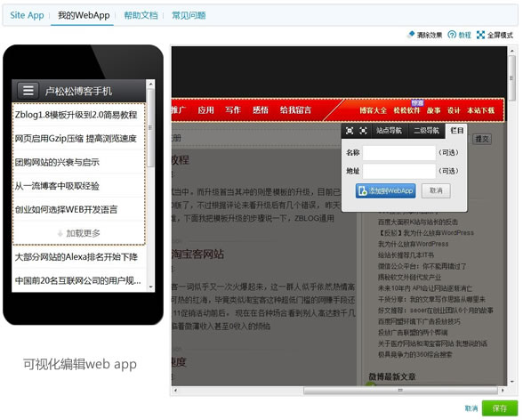Click 松松软件 in the red nav bar
The height and width of the screenshot is (420, 523).
pyautogui.click(x=407, y=110)
